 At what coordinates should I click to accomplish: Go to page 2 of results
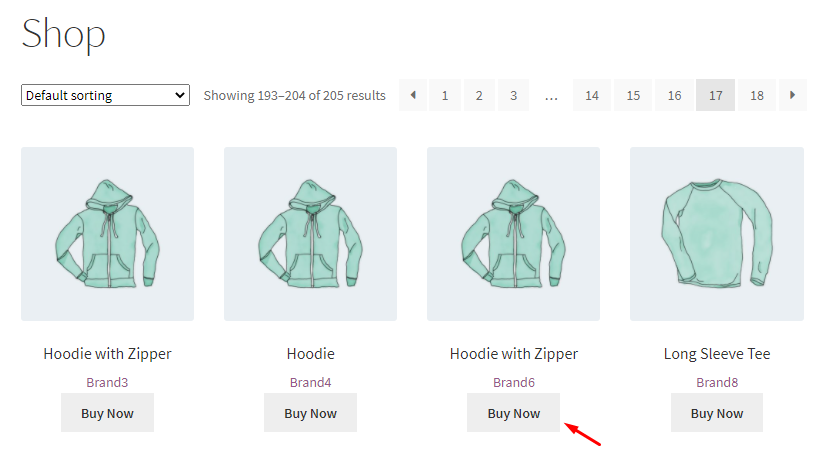pyautogui.click(x=479, y=95)
